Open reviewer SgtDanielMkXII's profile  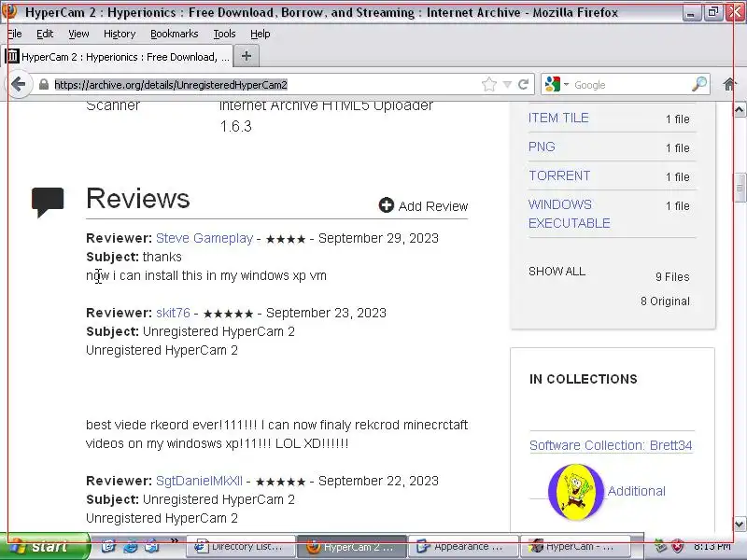click(199, 481)
